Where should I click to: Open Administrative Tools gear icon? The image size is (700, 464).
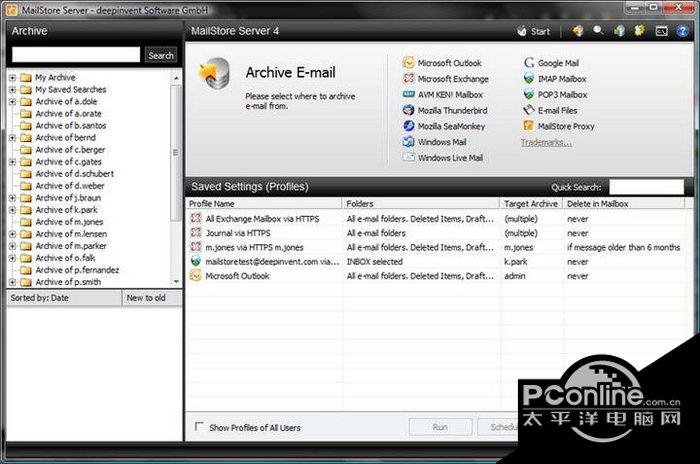[x=640, y=31]
